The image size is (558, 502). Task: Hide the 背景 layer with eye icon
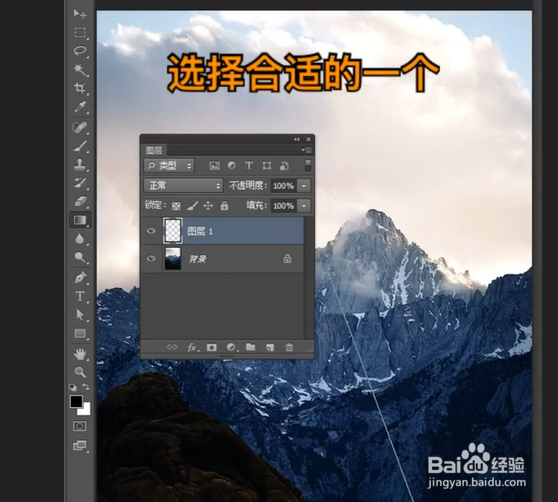point(151,258)
